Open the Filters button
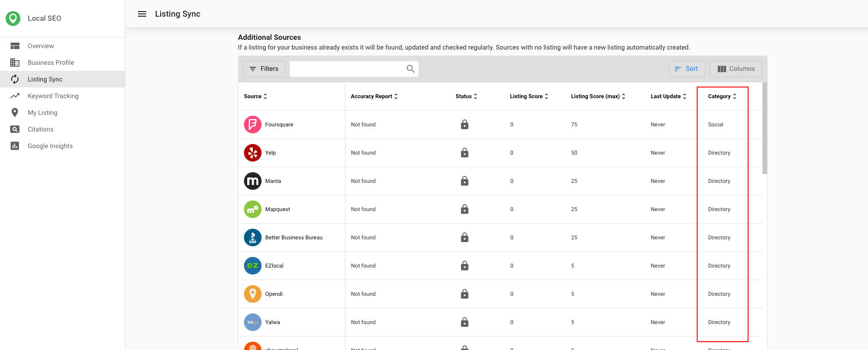The image size is (868, 350). pyautogui.click(x=264, y=69)
